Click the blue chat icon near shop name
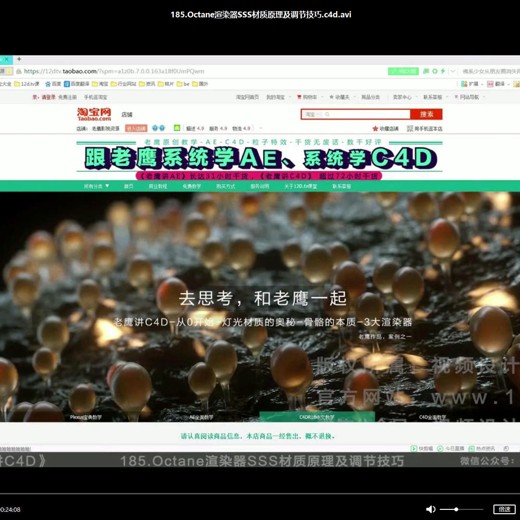The image size is (520, 520). [155, 128]
